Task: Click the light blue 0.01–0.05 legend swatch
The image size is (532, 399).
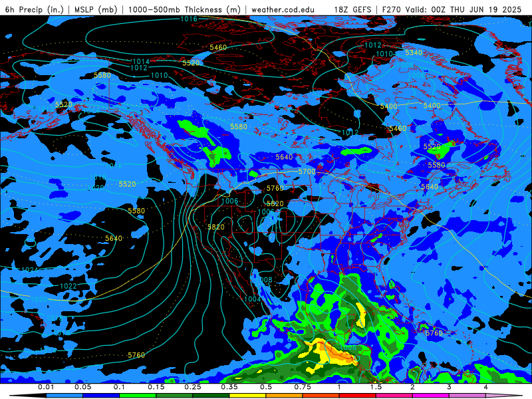Action: (65, 396)
